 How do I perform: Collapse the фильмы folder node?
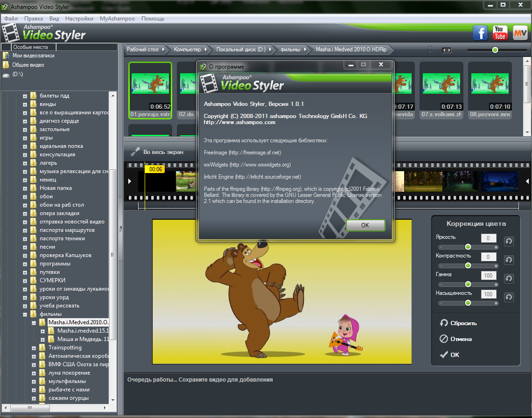pyautogui.click(x=25, y=314)
